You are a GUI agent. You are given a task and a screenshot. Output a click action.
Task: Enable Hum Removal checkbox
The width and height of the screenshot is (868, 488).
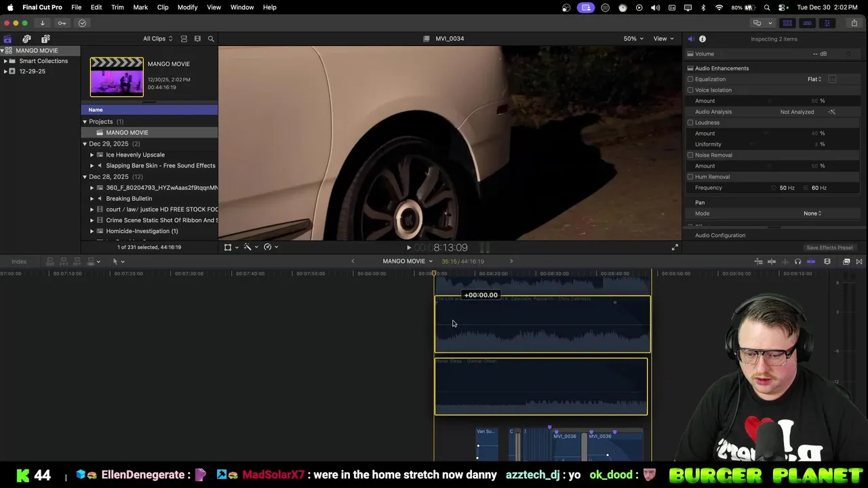tap(690, 177)
